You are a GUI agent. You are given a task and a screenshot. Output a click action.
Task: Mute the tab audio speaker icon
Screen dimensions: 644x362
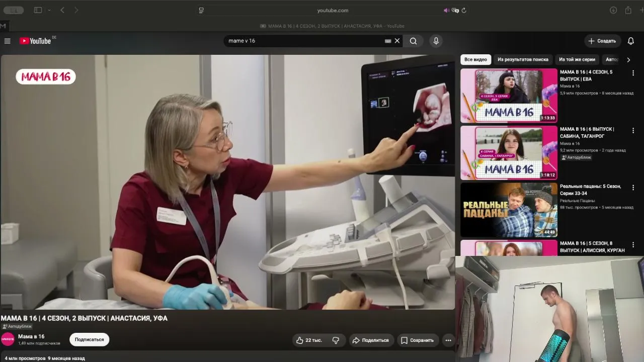(446, 10)
